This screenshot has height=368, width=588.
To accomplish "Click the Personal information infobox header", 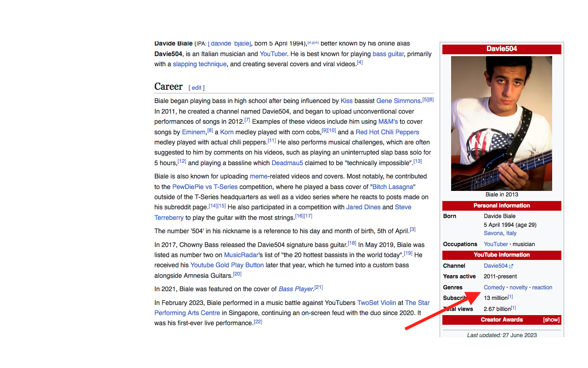I will 502,206.
